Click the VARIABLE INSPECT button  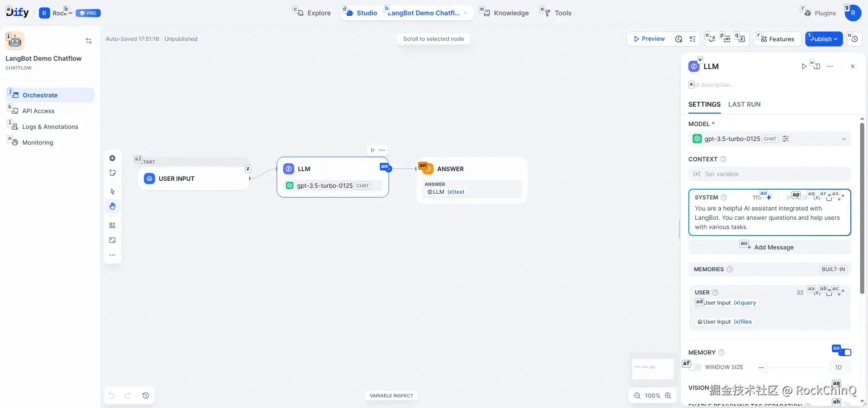coord(391,395)
